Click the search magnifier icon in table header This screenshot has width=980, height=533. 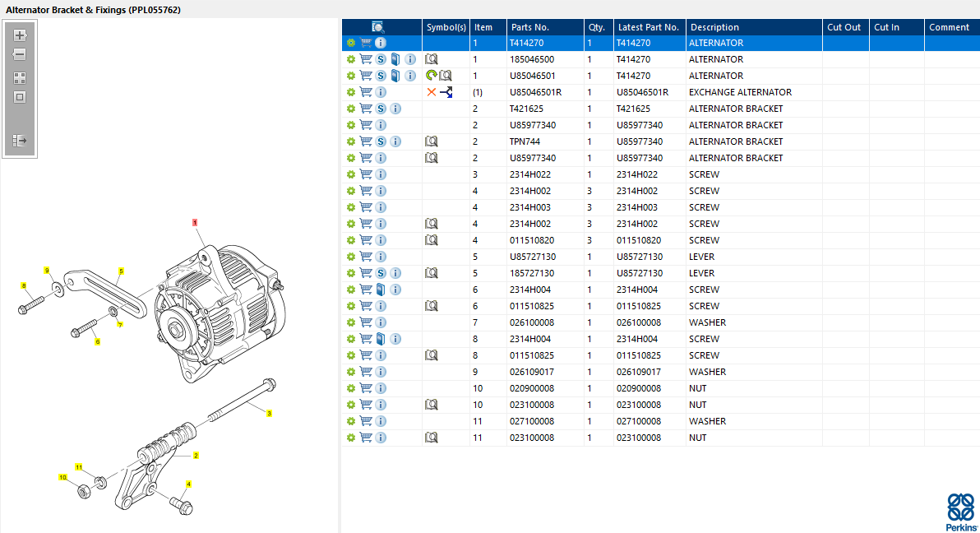coord(378,27)
